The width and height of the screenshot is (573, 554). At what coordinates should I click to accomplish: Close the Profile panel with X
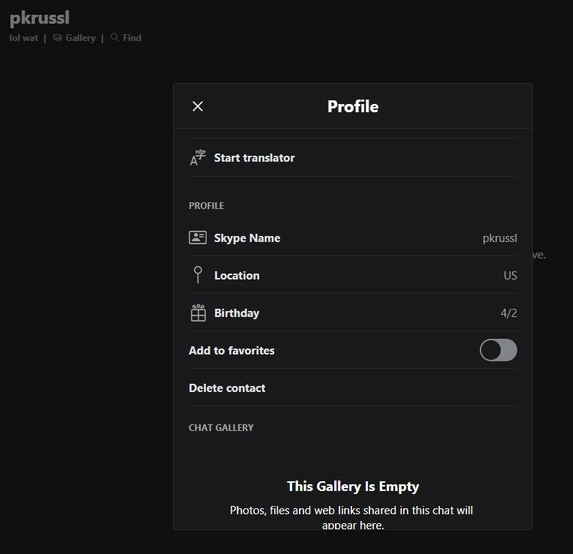pyautogui.click(x=198, y=106)
